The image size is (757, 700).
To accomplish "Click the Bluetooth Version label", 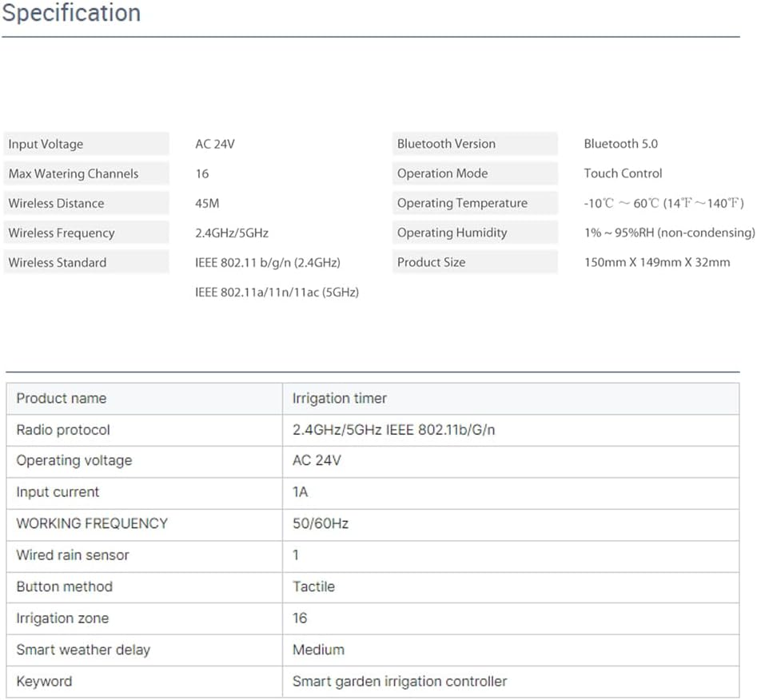I will pyautogui.click(x=446, y=145).
